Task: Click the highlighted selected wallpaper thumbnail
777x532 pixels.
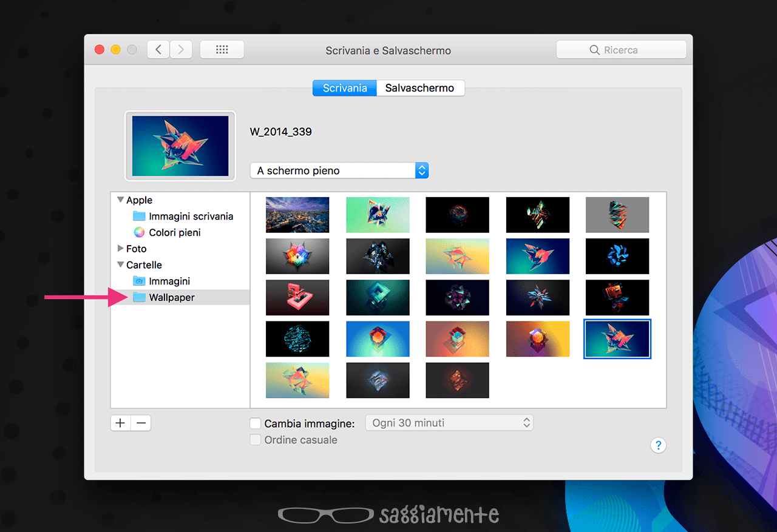Action: [x=617, y=339]
